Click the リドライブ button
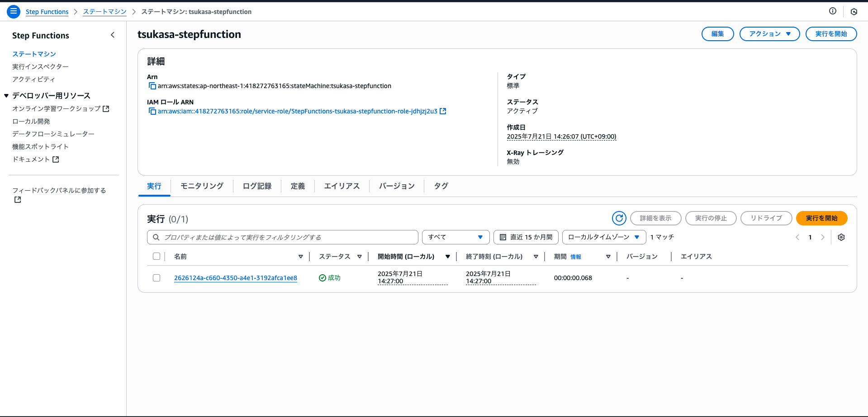The height and width of the screenshot is (417, 868). point(766,218)
